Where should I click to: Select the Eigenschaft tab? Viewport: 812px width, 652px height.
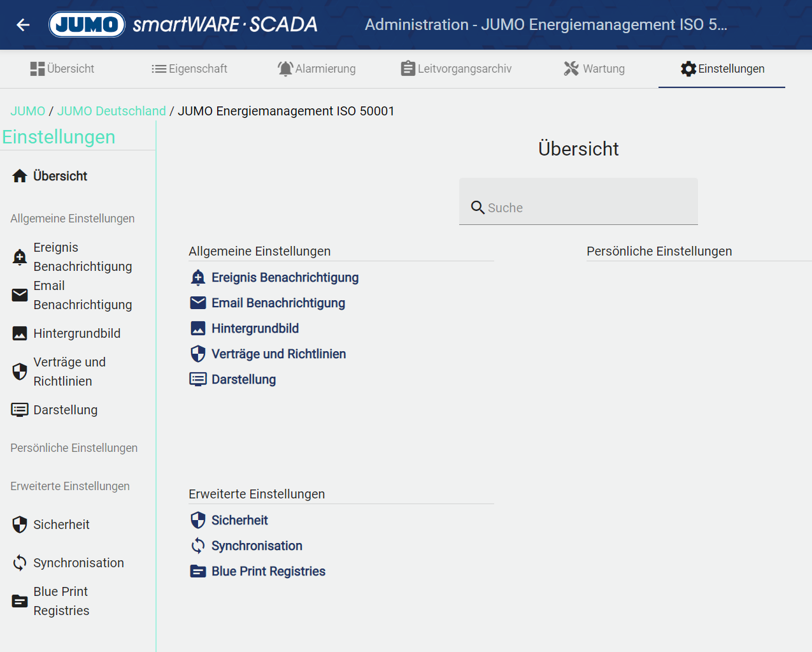pyautogui.click(x=189, y=69)
